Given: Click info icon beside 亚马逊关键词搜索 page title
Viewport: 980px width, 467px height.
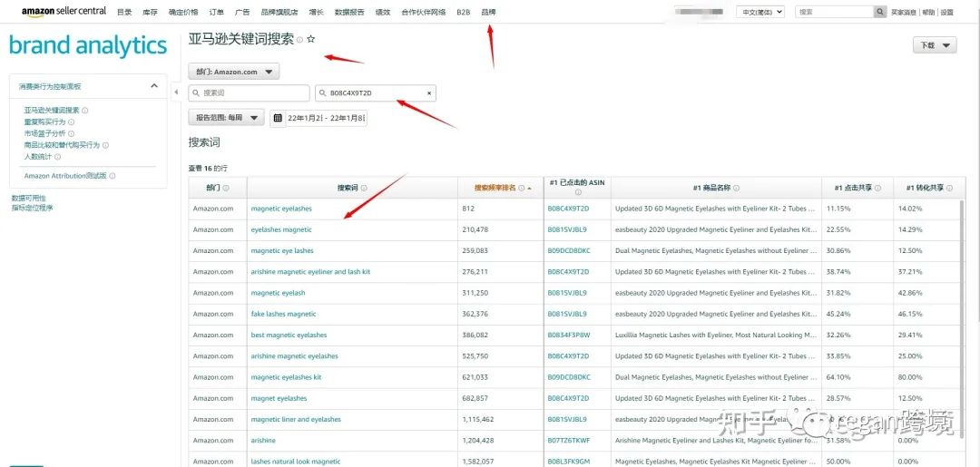Looking at the screenshot, I should tap(300, 40).
